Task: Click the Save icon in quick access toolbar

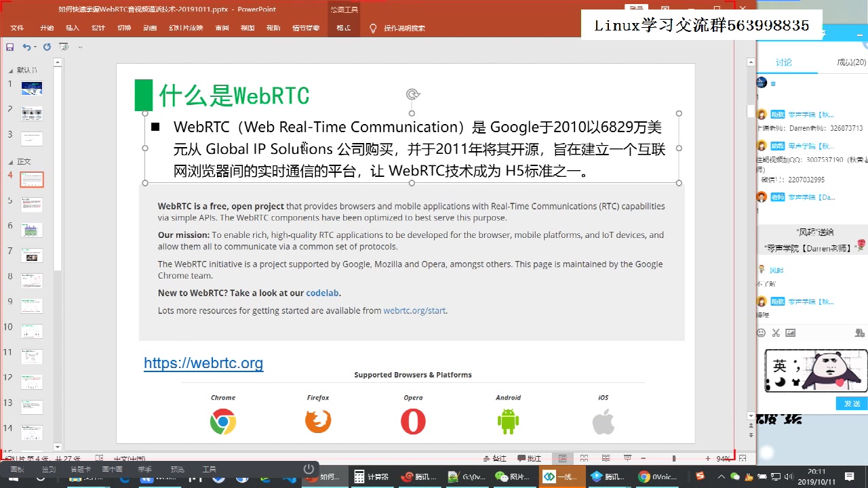Action: tap(10, 47)
